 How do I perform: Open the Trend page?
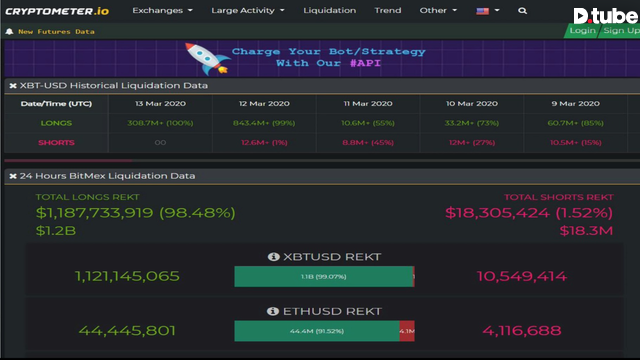[x=388, y=11]
